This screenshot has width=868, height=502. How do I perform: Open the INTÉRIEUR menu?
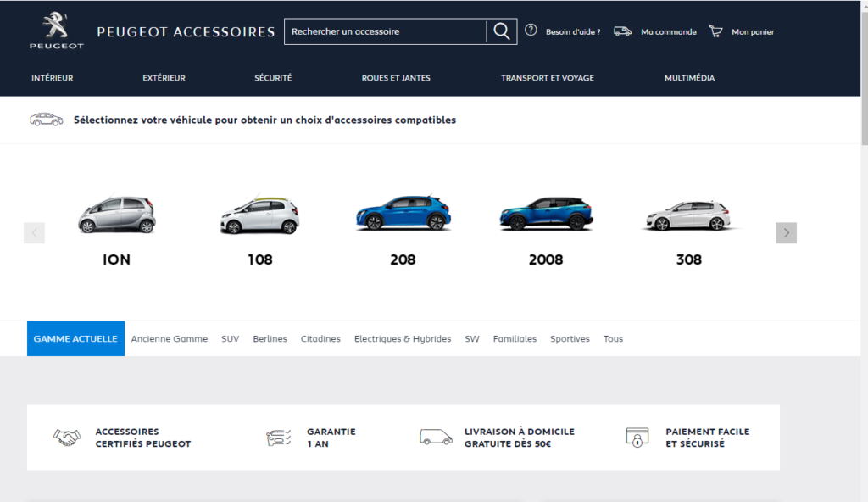point(52,78)
